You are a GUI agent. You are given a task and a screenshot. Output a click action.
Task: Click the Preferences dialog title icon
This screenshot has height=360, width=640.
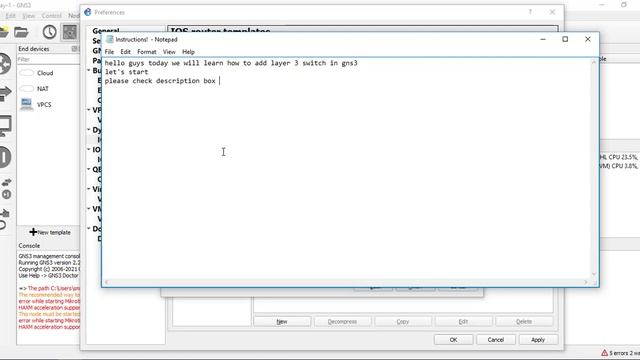point(88,12)
